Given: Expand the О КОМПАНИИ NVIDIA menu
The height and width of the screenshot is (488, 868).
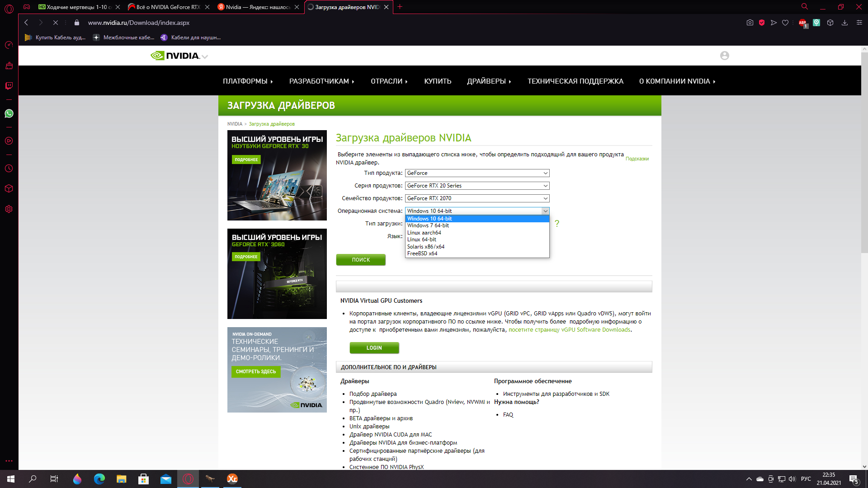Looking at the screenshot, I should (x=677, y=81).
